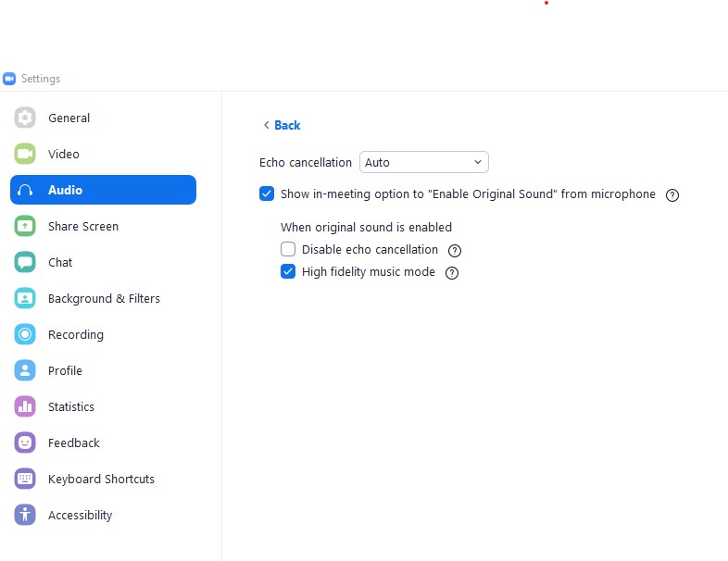Enable the Disable echo cancellation checkbox
728x561 pixels.
click(288, 250)
